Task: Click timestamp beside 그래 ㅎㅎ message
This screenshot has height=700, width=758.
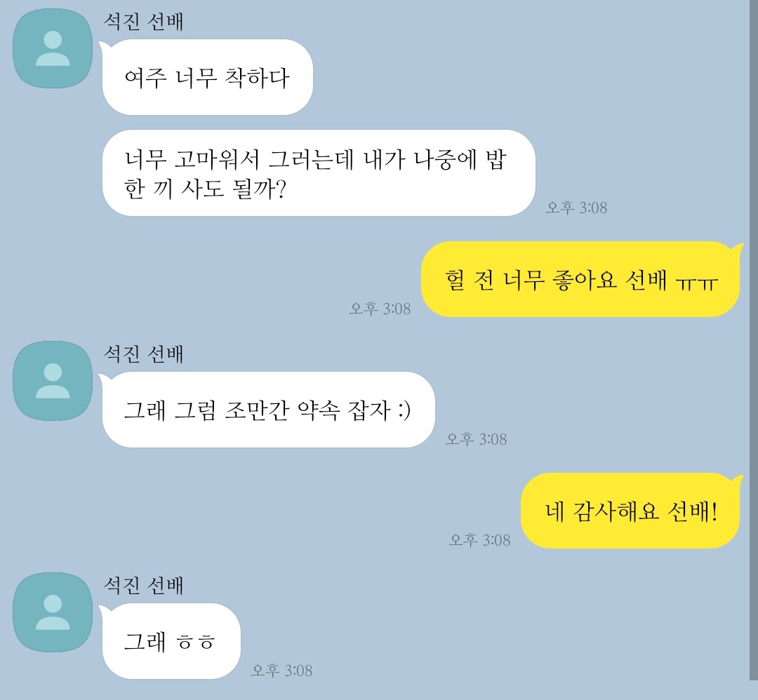Action: click(281, 671)
